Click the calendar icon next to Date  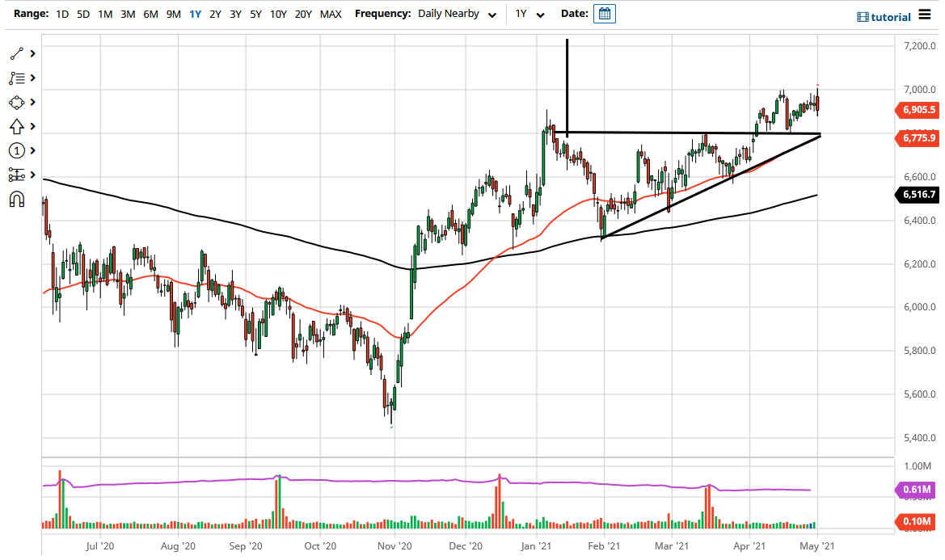coord(604,13)
